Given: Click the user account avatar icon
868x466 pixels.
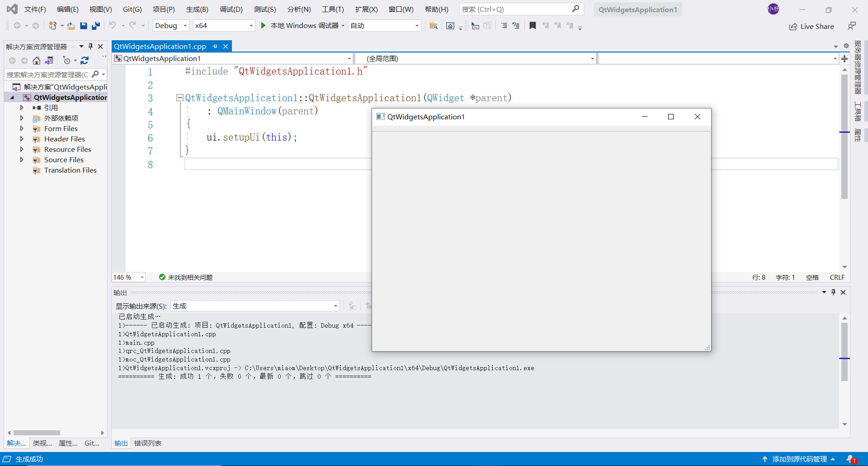Looking at the screenshot, I should [x=774, y=9].
